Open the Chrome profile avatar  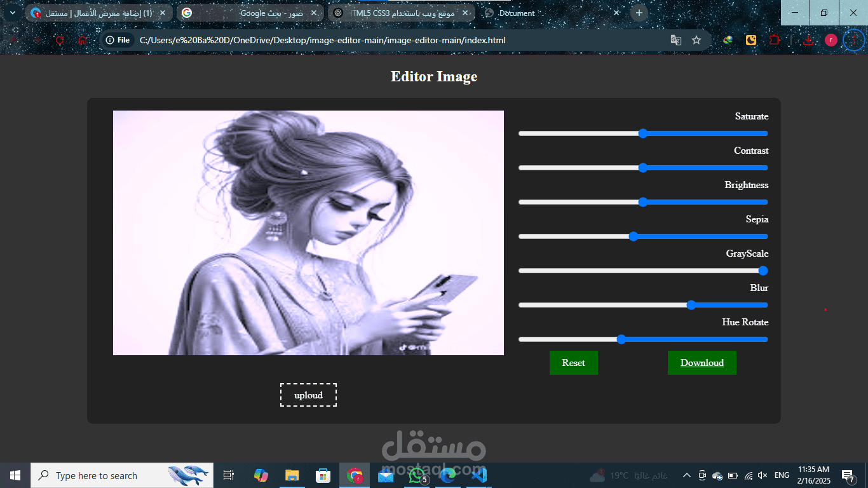[x=831, y=40]
